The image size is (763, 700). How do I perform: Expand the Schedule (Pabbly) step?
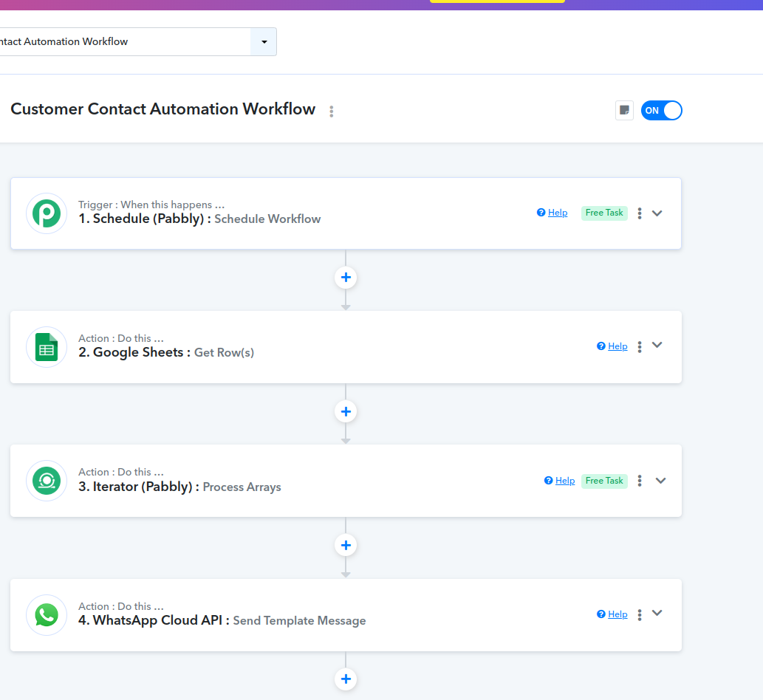657,213
